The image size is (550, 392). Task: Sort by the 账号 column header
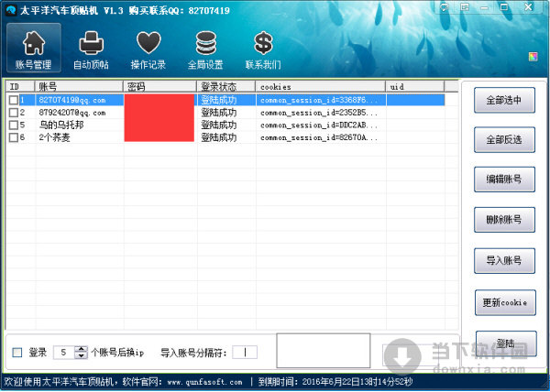79,86
